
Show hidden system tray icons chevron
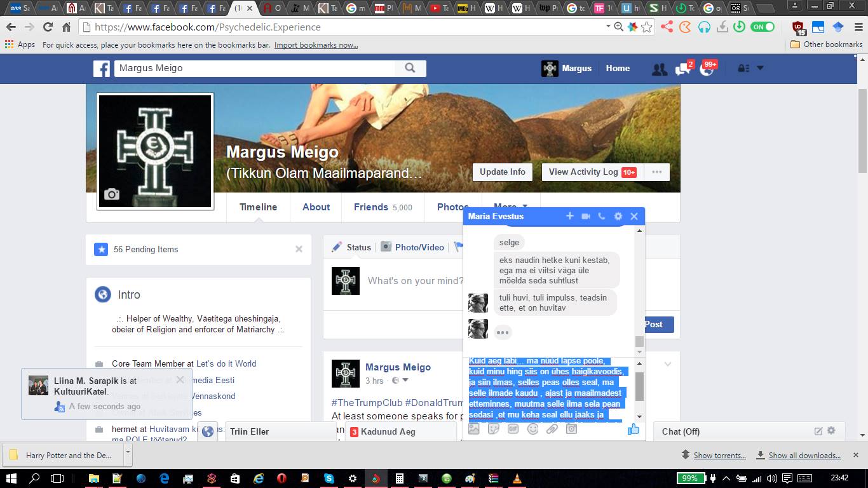(x=725, y=478)
